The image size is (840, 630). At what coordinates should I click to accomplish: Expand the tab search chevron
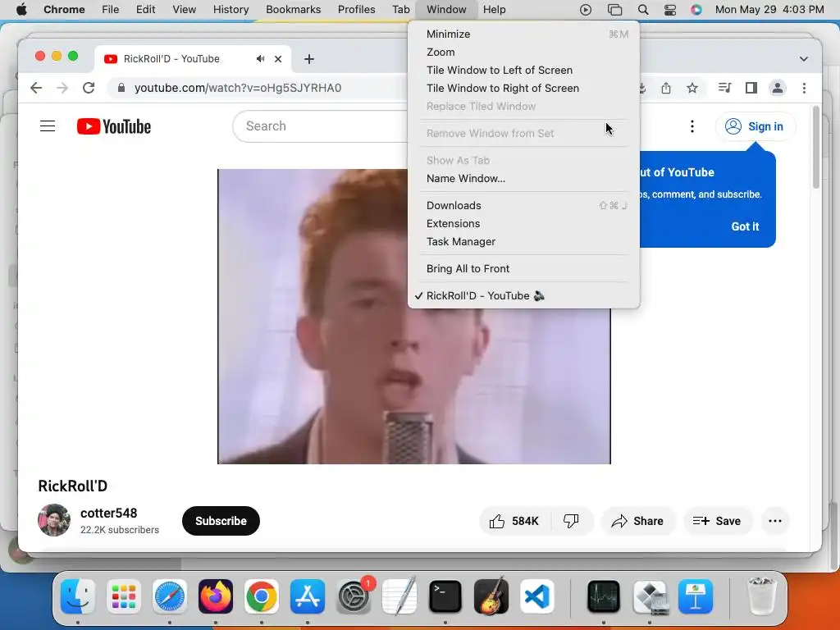pos(804,59)
